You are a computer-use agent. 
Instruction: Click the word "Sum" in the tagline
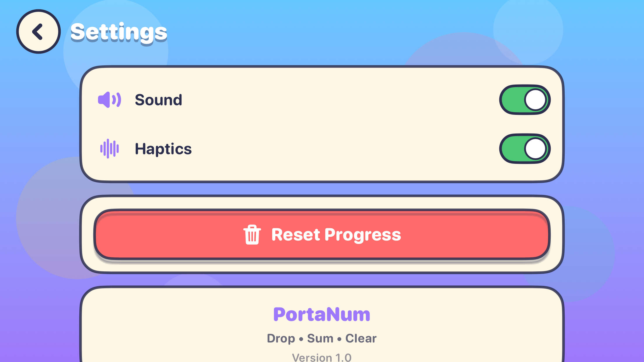[320, 338]
